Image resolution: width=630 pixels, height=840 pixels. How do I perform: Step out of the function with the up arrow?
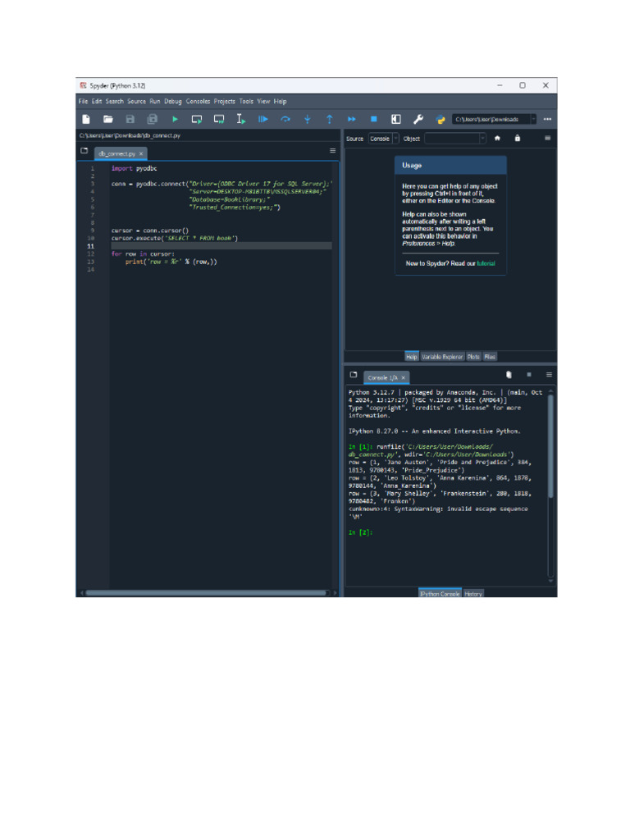[x=330, y=119]
